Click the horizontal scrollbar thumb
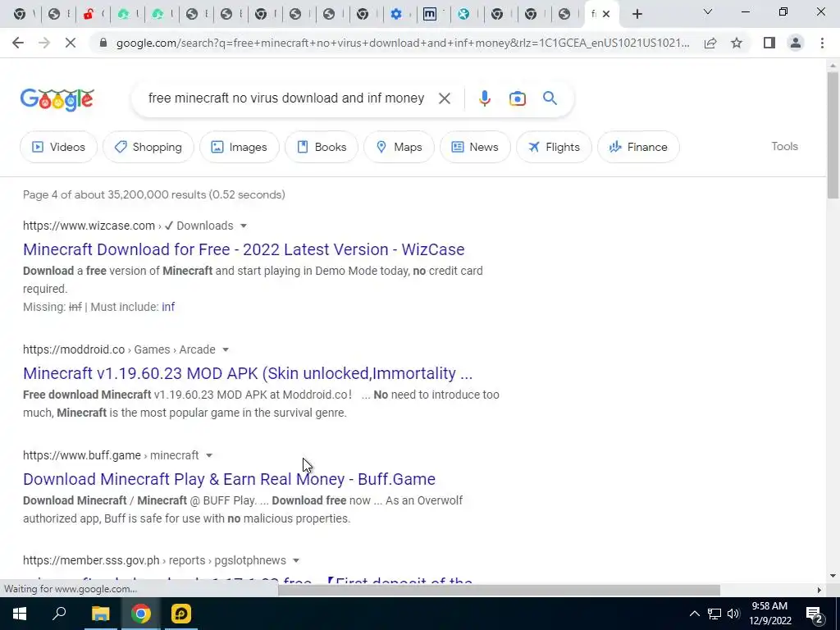This screenshot has height=630, width=840. coord(499,591)
